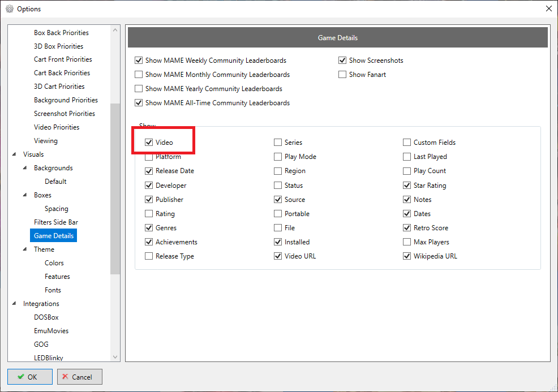
Task: Toggle Show MAME Weekly Community Leaderboards
Action: tap(139, 61)
